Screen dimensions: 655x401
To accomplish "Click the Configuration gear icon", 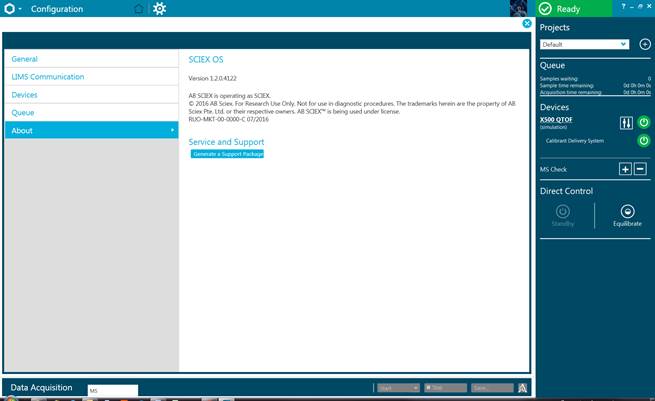I will tap(159, 8).
